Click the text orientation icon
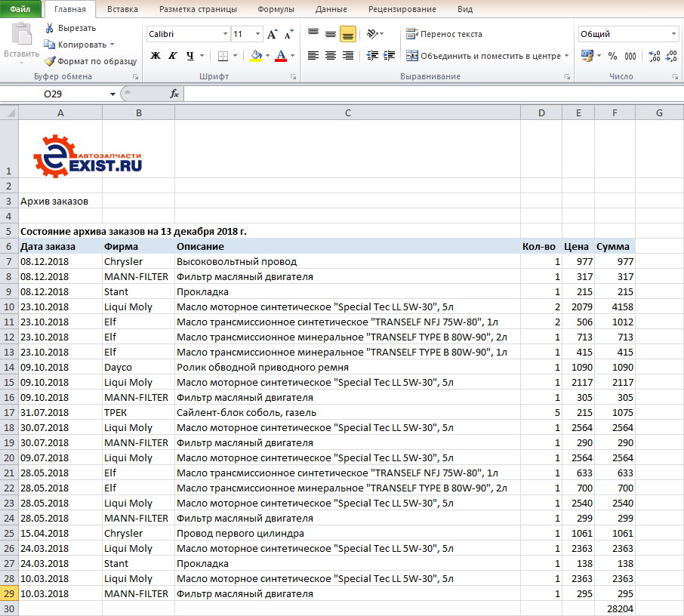Screen dimensions: 684x616 click(372, 33)
